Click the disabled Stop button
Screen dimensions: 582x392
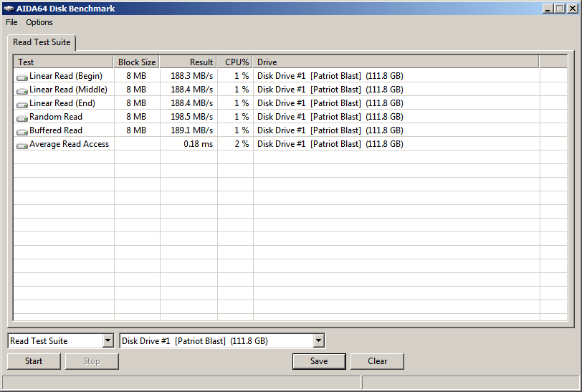pyautogui.click(x=92, y=361)
